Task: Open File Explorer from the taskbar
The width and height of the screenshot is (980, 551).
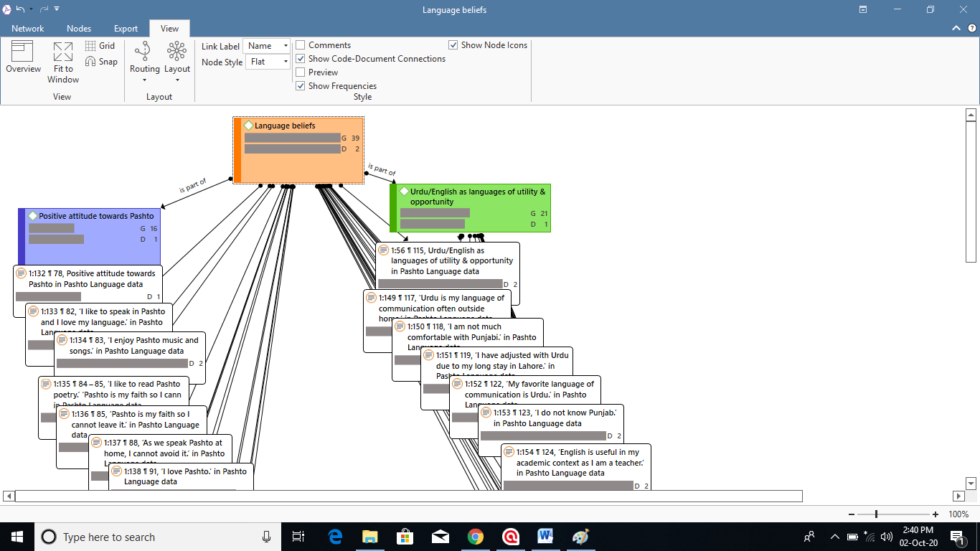Action: [x=369, y=537]
